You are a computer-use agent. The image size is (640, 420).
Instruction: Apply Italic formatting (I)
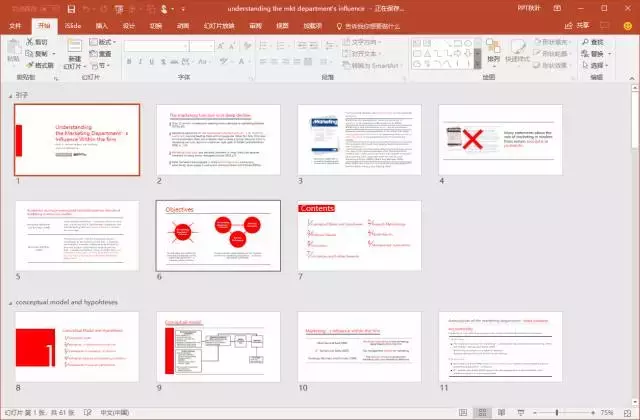(x=140, y=62)
